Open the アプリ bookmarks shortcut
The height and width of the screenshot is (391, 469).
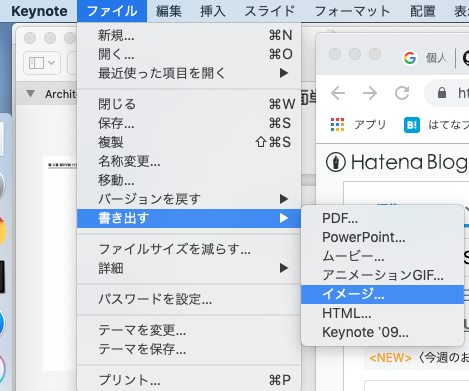pos(358,125)
